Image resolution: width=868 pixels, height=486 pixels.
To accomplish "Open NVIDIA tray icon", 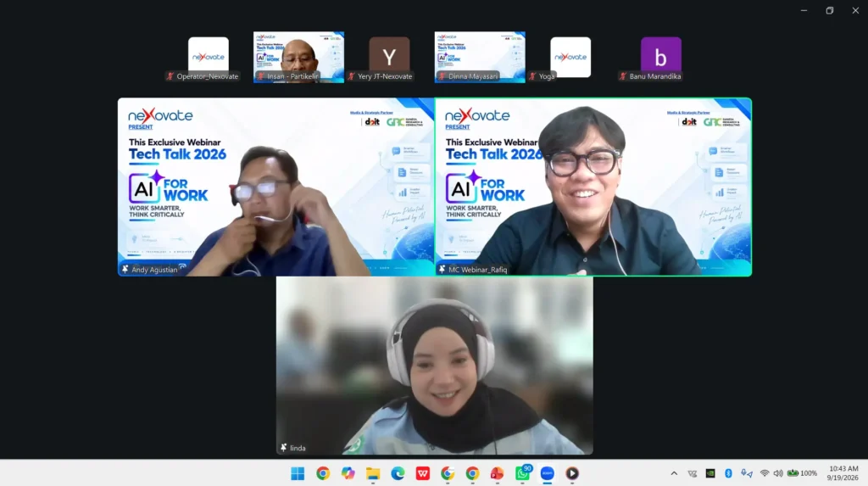I will (x=710, y=473).
